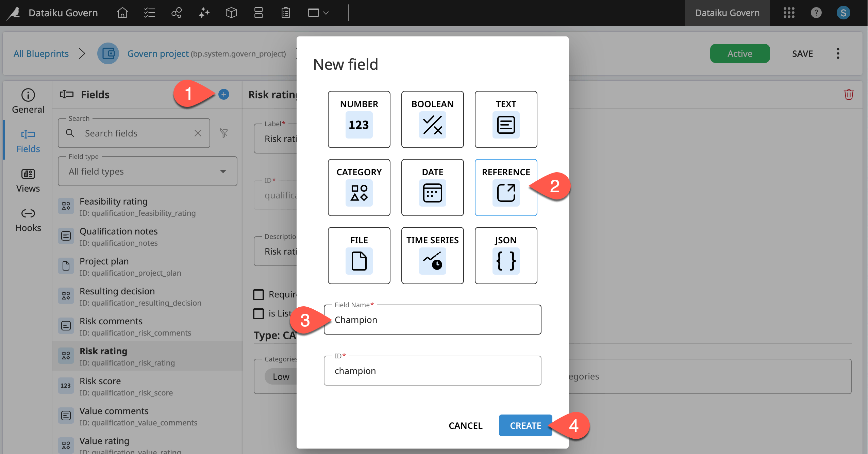Open the help question mark icon
The width and height of the screenshot is (868, 454).
click(x=816, y=13)
